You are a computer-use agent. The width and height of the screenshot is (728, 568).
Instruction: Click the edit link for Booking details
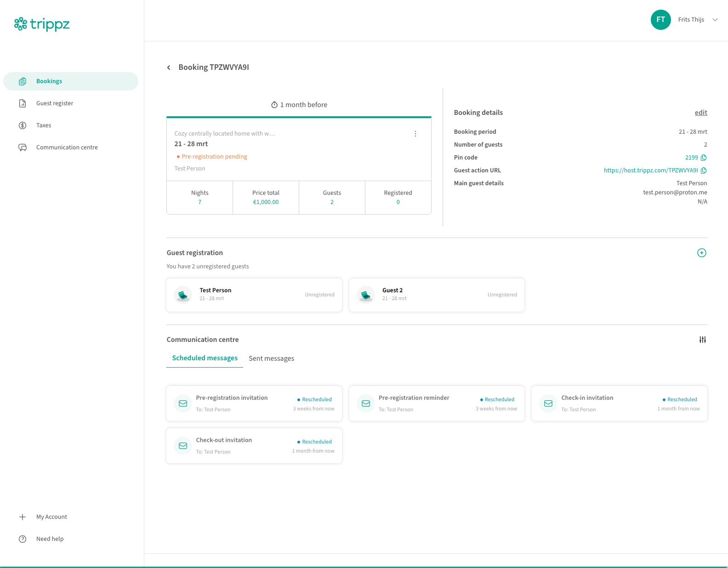coord(700,113)
